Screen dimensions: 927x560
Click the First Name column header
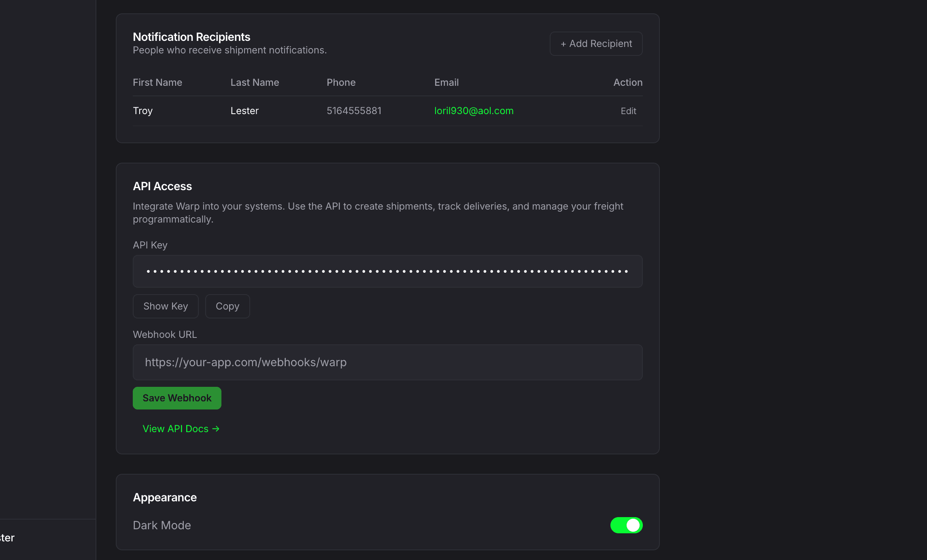pos(157,82)
